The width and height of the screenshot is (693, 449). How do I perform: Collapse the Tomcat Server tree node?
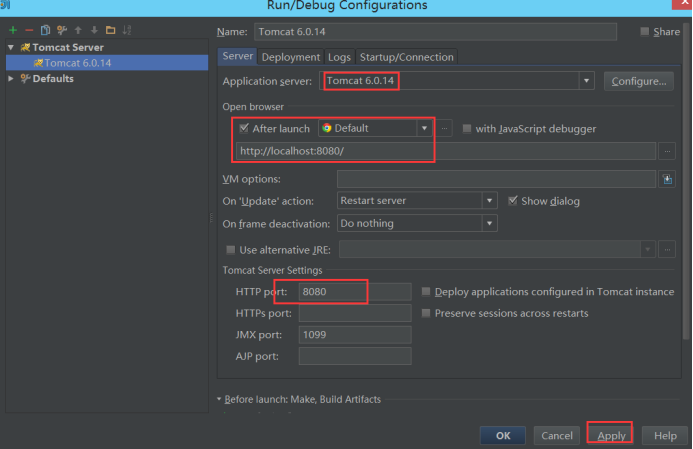click(x=11, y=47)
